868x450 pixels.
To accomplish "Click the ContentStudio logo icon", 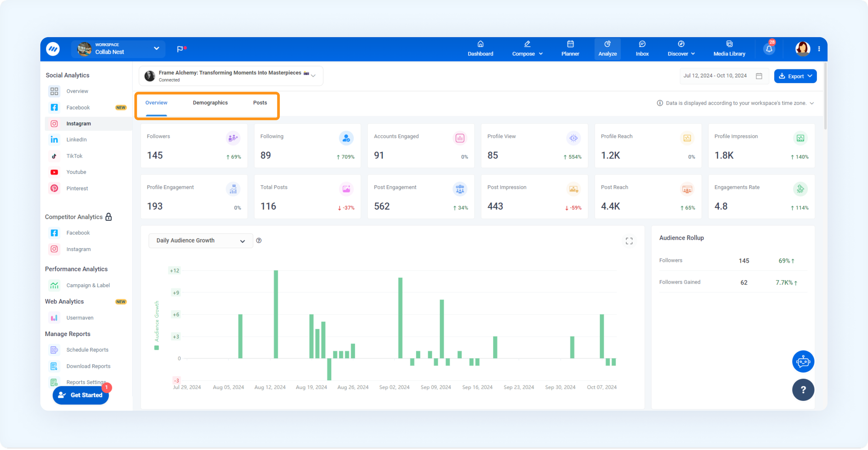I will pos(53,49).
